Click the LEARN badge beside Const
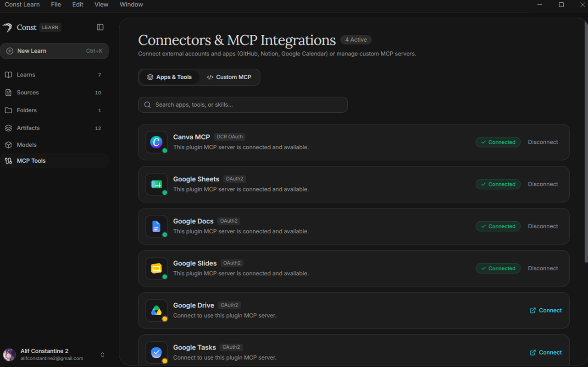The width and height of the screenshot is (588, 367). click(50, 27)
